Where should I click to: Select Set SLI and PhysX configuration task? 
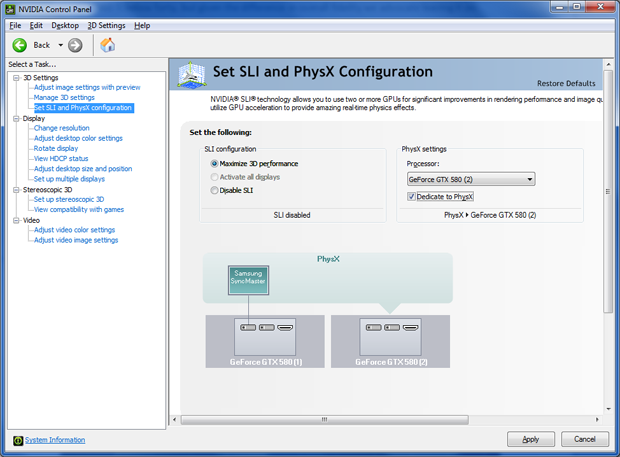tap(83, 108)
